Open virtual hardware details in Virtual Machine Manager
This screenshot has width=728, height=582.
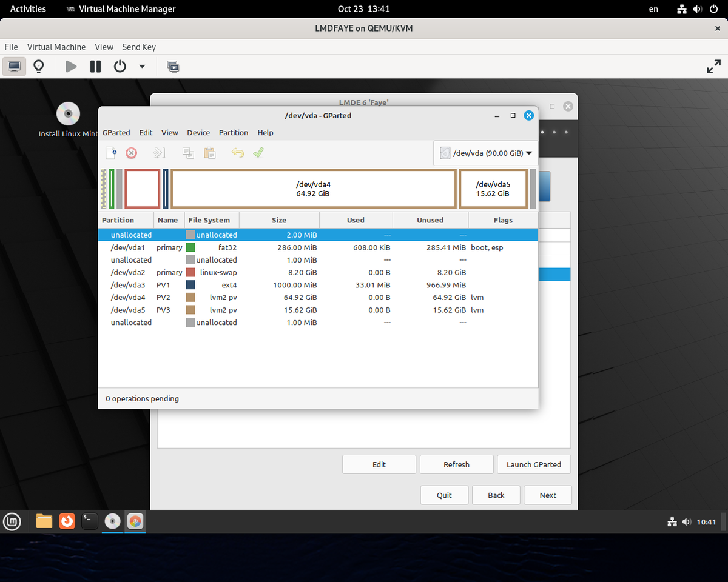(38, 66)
